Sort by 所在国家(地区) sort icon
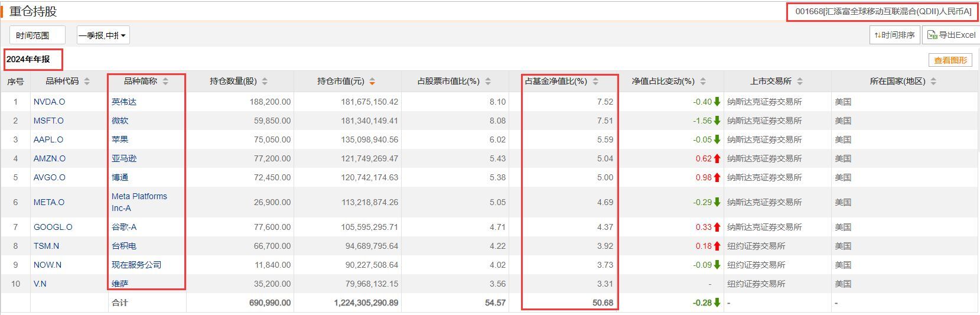 click(x=933, y=82)
